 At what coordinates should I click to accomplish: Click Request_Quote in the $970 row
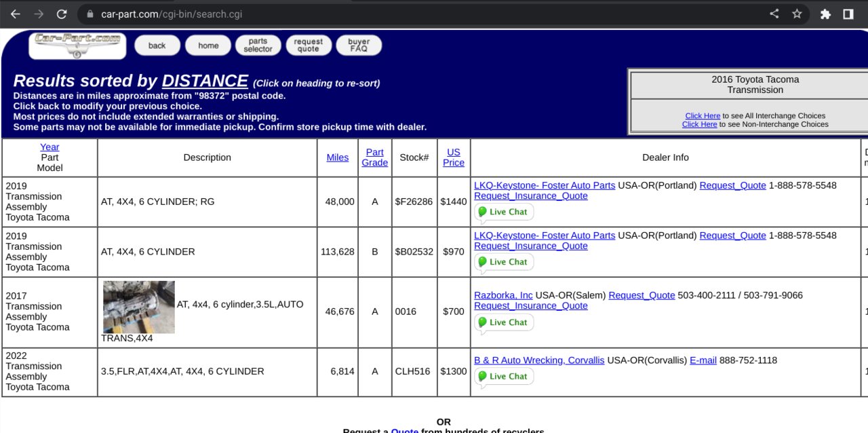point(733,236)
